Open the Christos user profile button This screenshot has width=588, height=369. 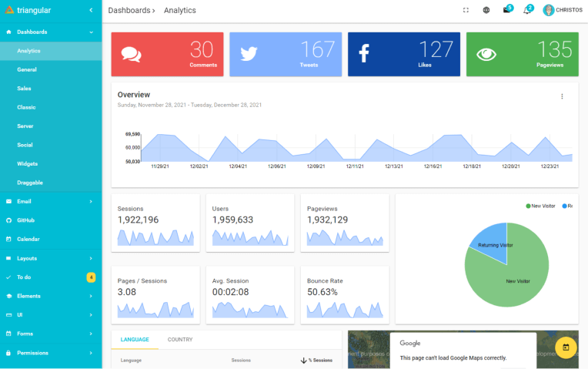point(563,10)
